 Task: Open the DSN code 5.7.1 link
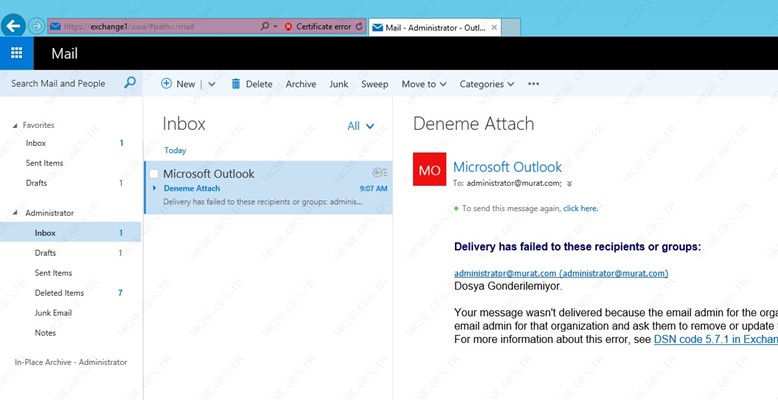point(715,339)
